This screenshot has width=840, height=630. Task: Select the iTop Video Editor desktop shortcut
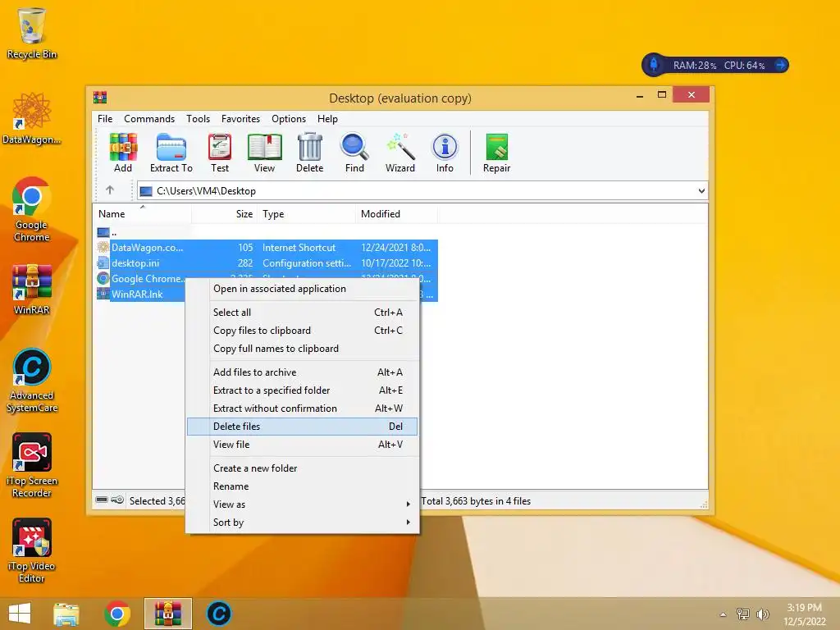pyautogui.click(x=32, y=550)
